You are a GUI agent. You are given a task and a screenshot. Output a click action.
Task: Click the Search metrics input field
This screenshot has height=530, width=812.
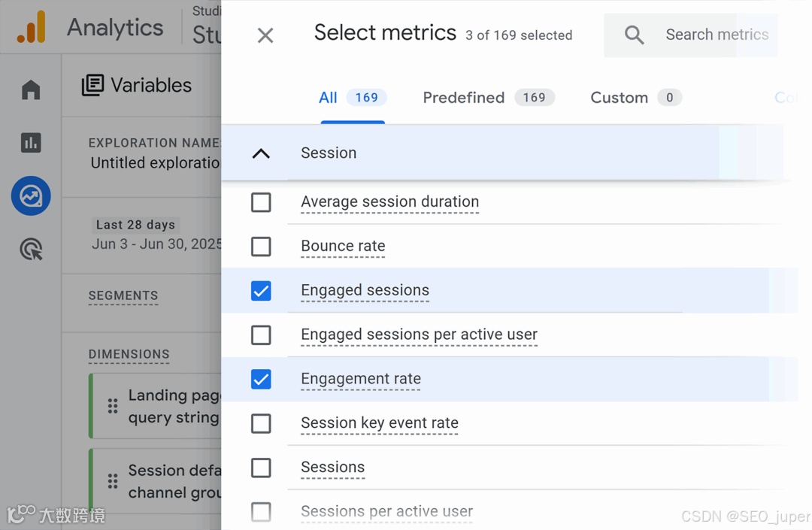coord(716,35)
